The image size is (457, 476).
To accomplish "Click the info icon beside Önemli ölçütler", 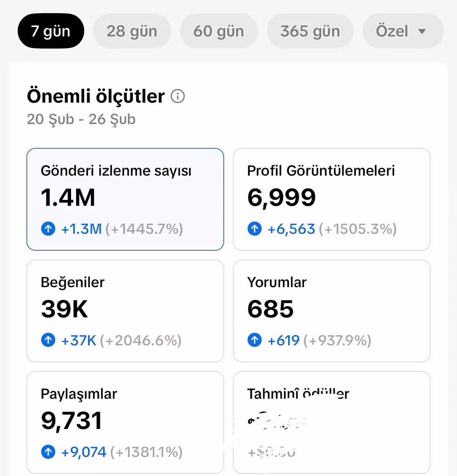I will [x=178, y=97].
